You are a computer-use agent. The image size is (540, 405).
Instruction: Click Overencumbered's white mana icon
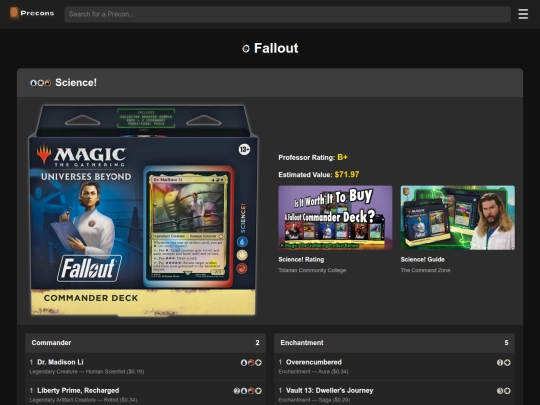tap(507, 363)
